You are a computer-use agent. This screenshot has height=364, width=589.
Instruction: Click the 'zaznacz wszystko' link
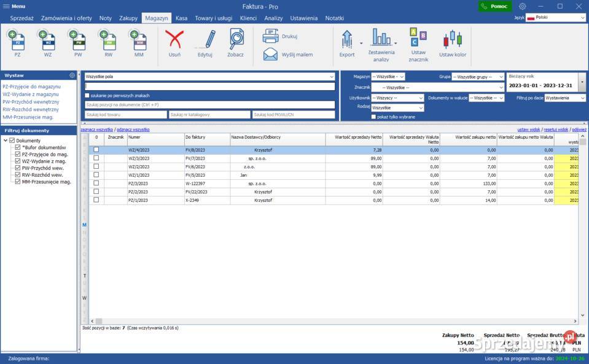pyautogui.click(x=97, y=130)
